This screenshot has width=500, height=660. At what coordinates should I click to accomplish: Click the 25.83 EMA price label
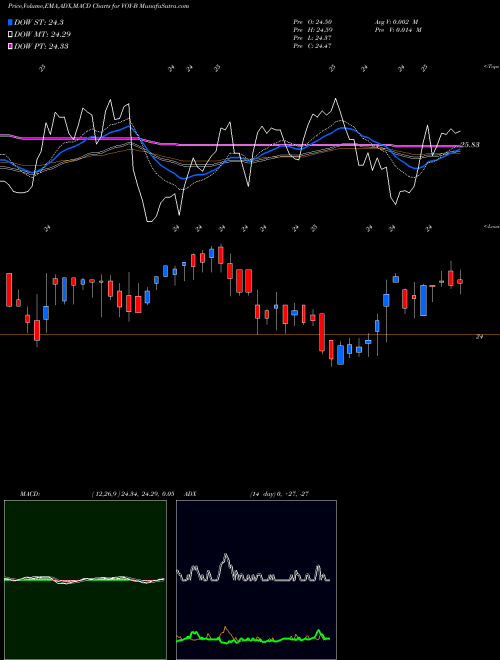[x=470, y=145]
